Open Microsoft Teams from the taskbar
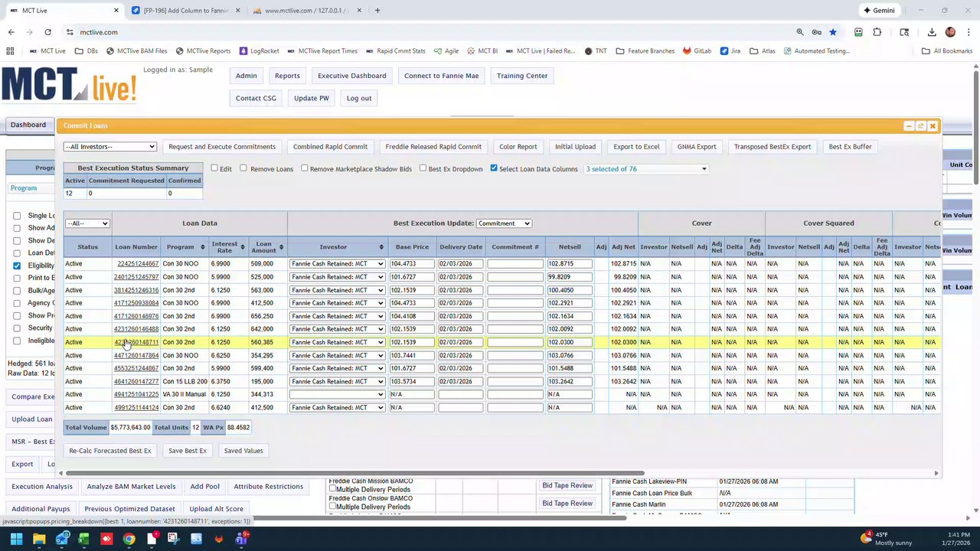The height and width of the screenshot is (551, 980). pos(241,540)
